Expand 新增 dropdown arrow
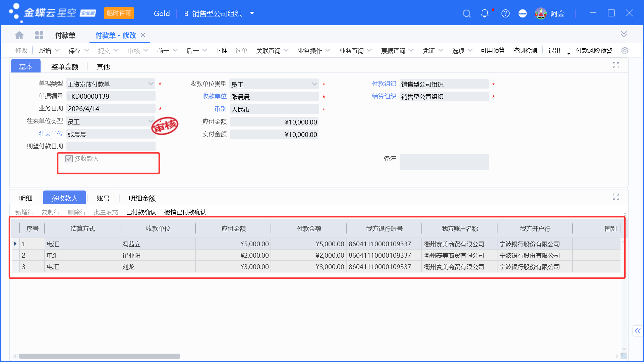The height and width of the screenshot is (362, 644). (x=57, y=50)
